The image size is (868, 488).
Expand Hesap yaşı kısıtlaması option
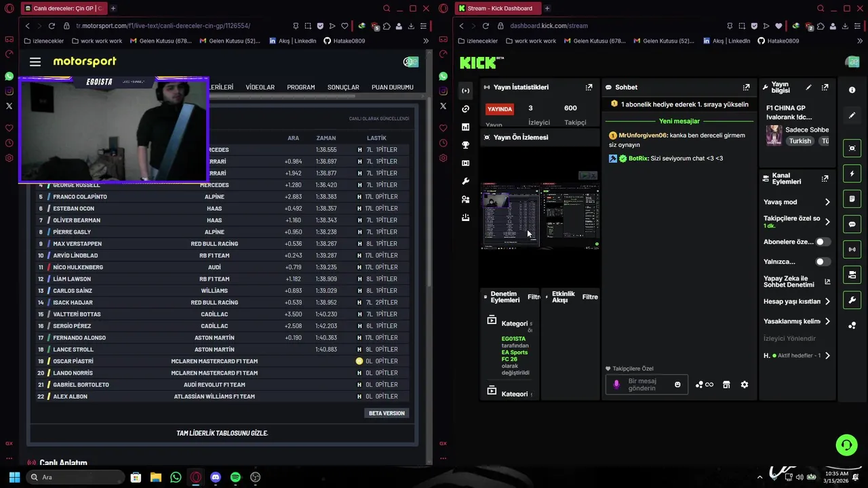point(827,302)
